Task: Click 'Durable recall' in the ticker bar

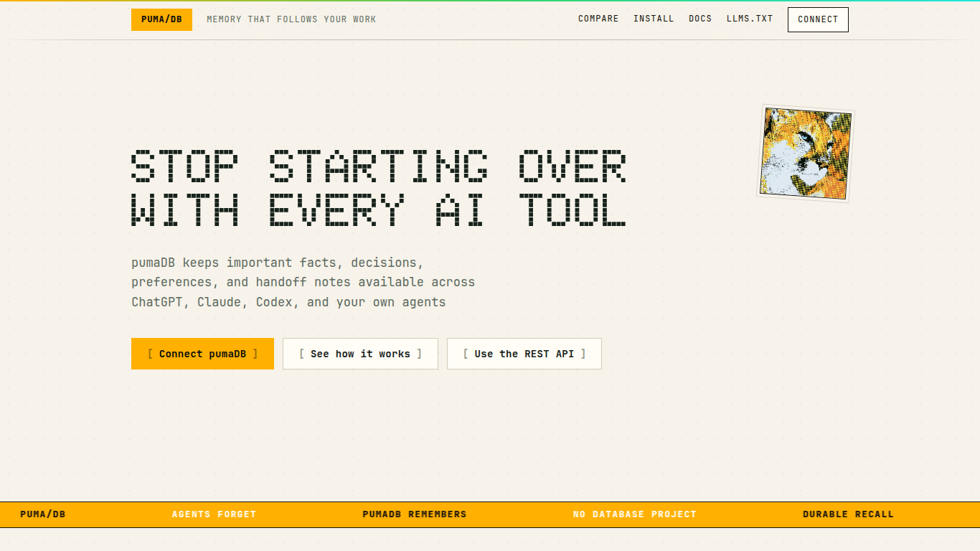Action: coord(848,514)
